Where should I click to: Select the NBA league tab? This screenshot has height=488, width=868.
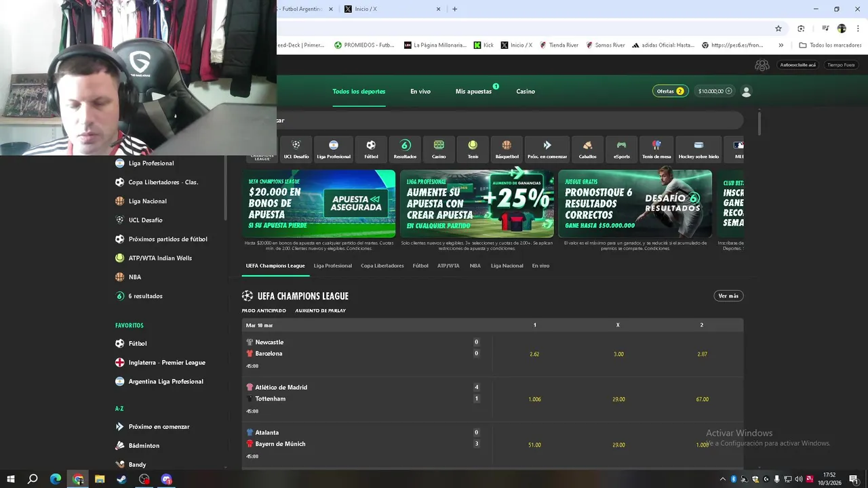tap(475, 266)
